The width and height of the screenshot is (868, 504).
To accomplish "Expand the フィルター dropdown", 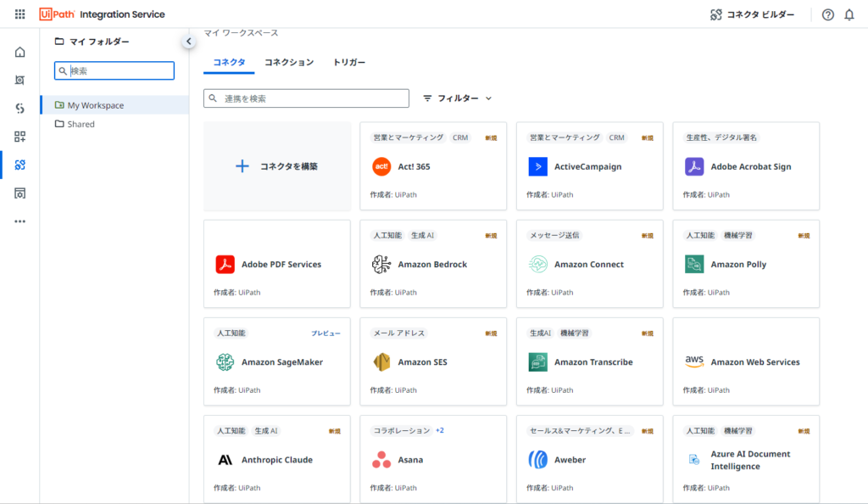I will [457, 98].
